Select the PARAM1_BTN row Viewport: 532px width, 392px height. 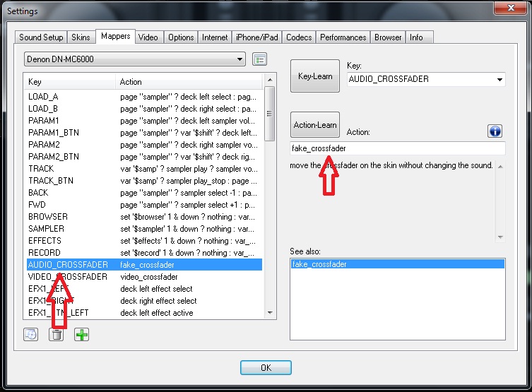pyautogui.click(x=144, y=133)
